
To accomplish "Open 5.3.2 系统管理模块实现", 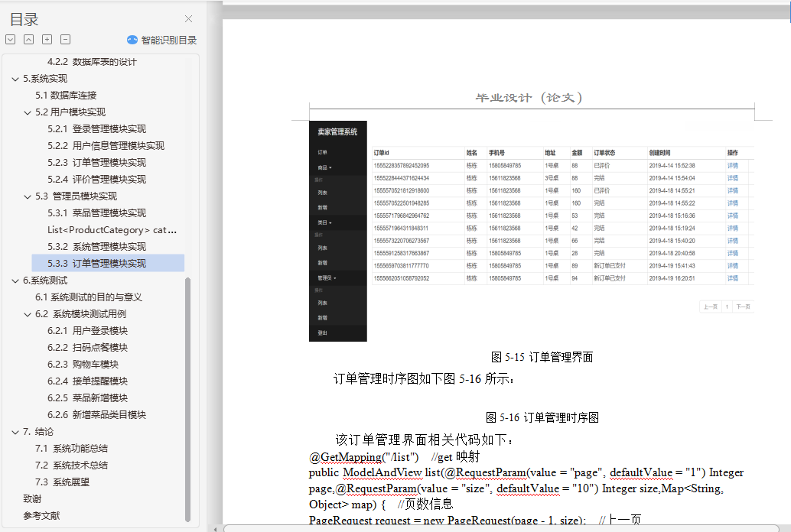I will point(97,247).
